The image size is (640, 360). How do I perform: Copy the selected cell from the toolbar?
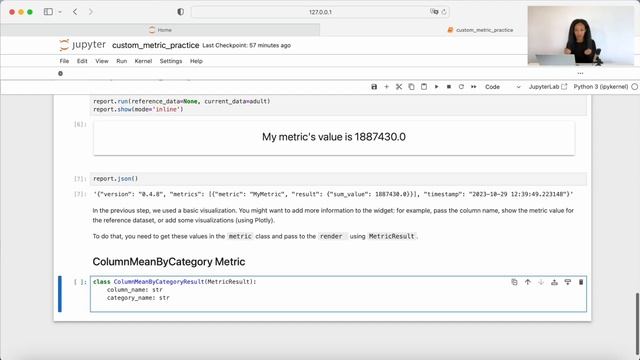coord(411,87)
